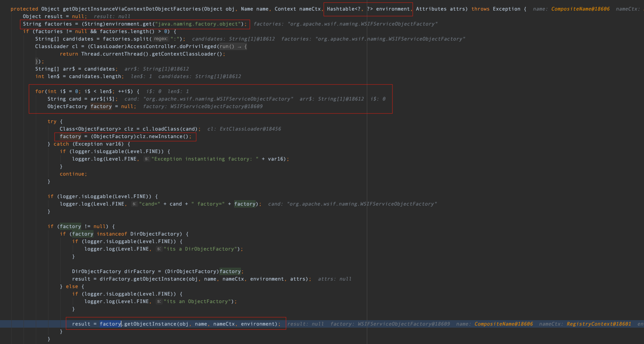Click the inline value "RegistryContext@18601"
The width and height of the screenshot is (644, 344).
[599, 324]
